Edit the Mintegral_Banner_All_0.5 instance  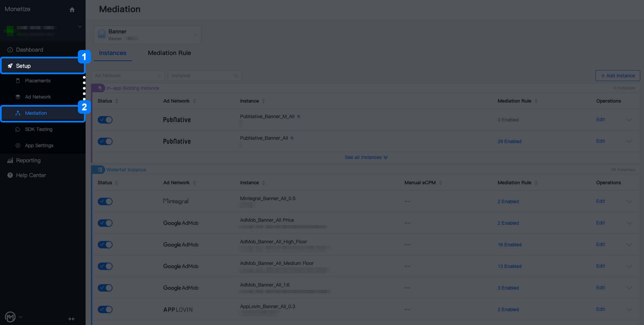pos(601,201)
